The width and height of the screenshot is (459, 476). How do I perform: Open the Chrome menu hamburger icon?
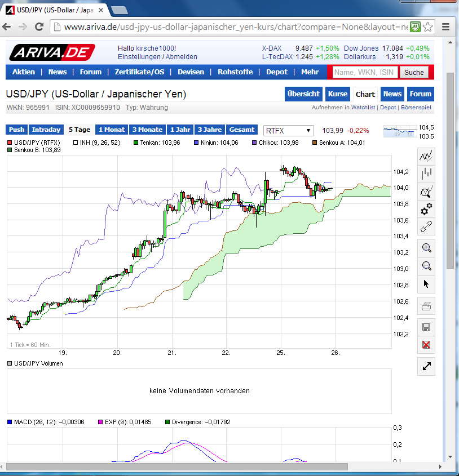pyautogui.click(x=445, y=27)
